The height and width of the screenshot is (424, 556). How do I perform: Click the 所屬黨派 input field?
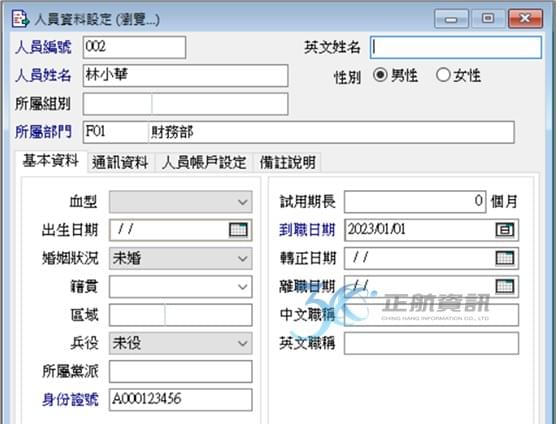[x=181, y=371]
